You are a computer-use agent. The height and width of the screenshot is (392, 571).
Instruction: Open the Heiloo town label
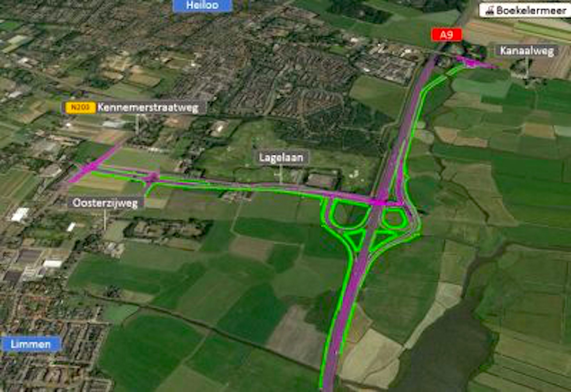[202, 5]
